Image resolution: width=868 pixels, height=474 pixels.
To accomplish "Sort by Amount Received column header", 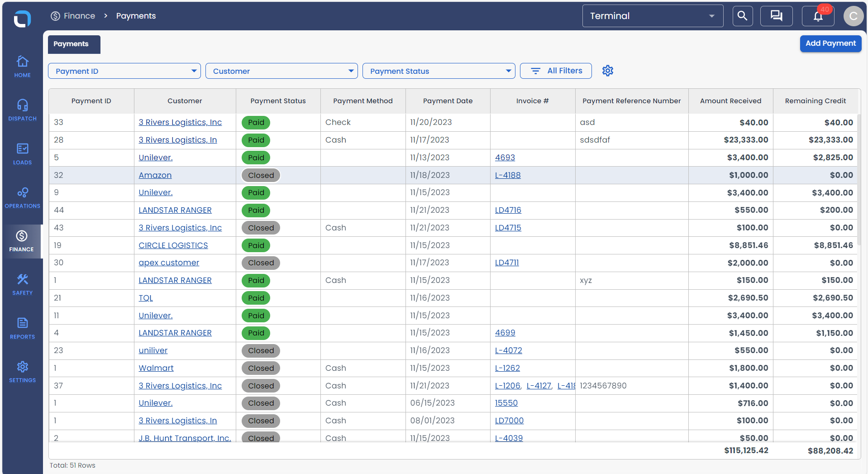I will [x=730, y=101].
